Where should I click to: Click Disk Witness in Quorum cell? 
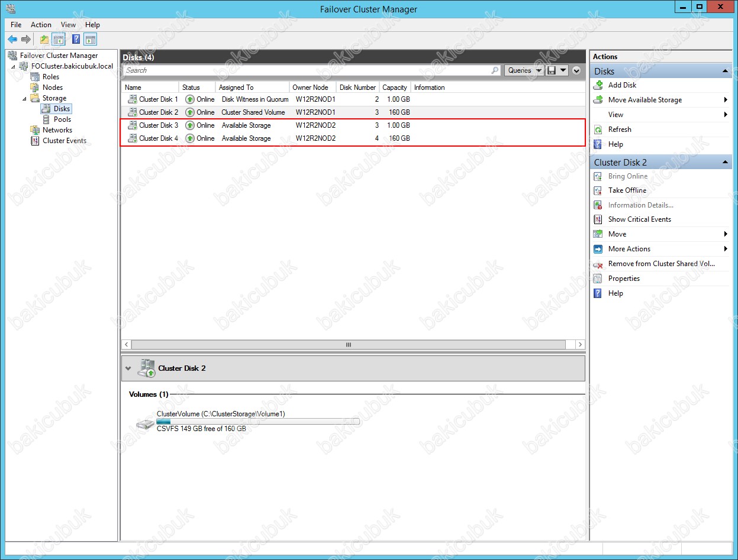coord(255,99)
